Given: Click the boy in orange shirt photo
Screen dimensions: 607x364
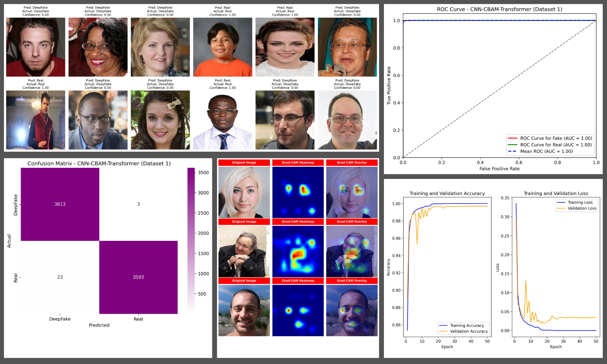Looking at the screenshot, I should 222,47.
